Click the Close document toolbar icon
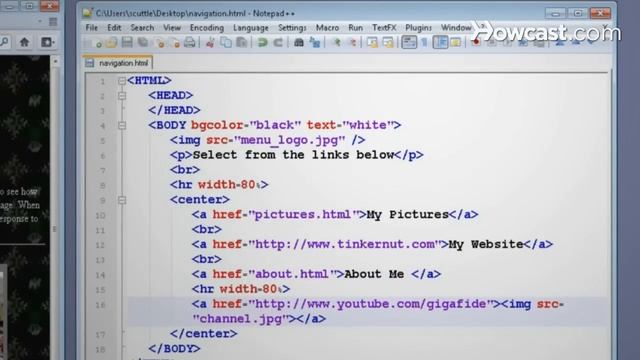 coord(160,42)
